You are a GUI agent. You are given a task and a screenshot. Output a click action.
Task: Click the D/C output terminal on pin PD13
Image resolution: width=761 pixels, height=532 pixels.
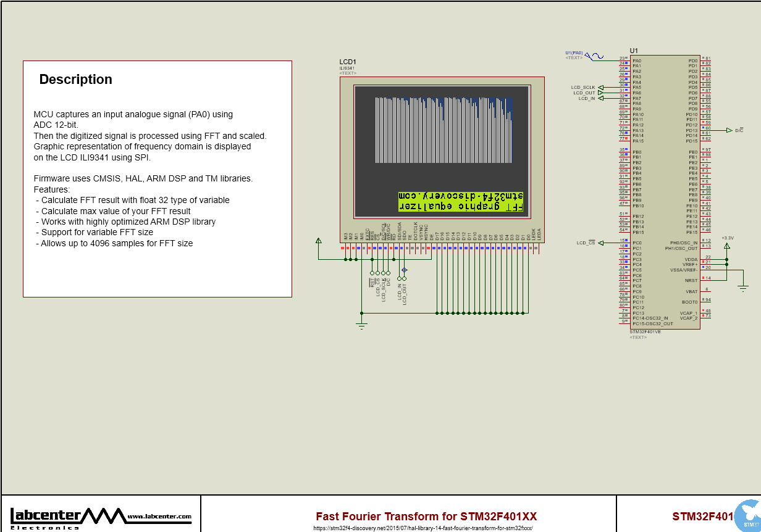[729, 130]
